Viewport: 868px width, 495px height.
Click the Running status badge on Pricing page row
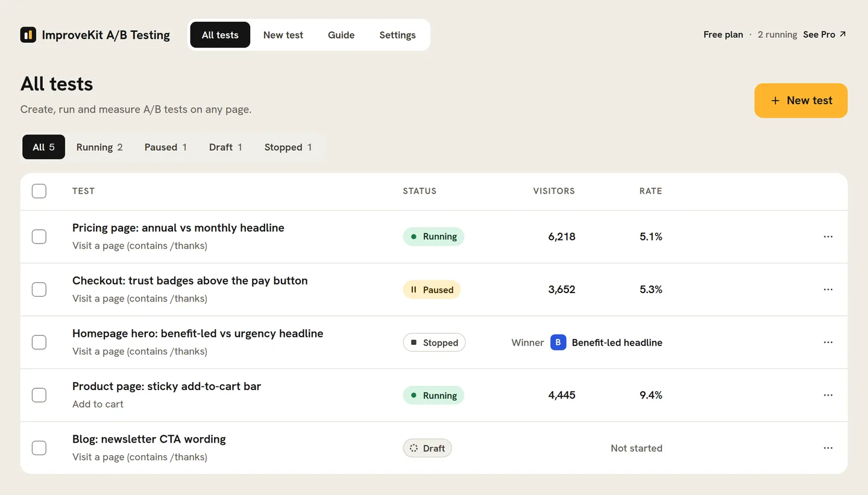[433, 237]
